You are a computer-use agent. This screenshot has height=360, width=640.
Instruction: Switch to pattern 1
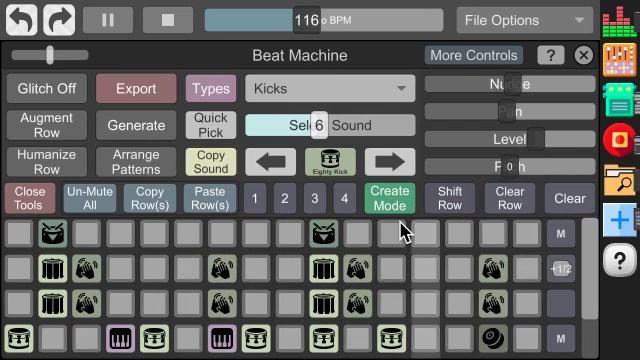(x=255, y=198)
